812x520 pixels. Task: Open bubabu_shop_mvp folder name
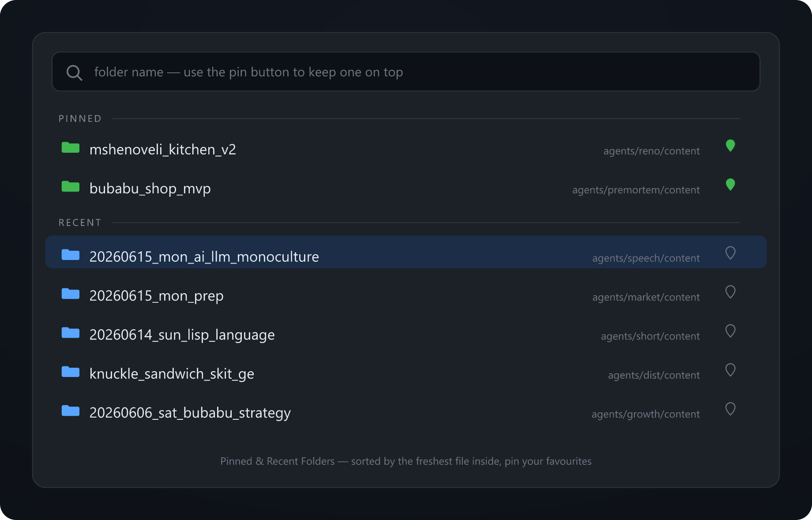[150, 188]
